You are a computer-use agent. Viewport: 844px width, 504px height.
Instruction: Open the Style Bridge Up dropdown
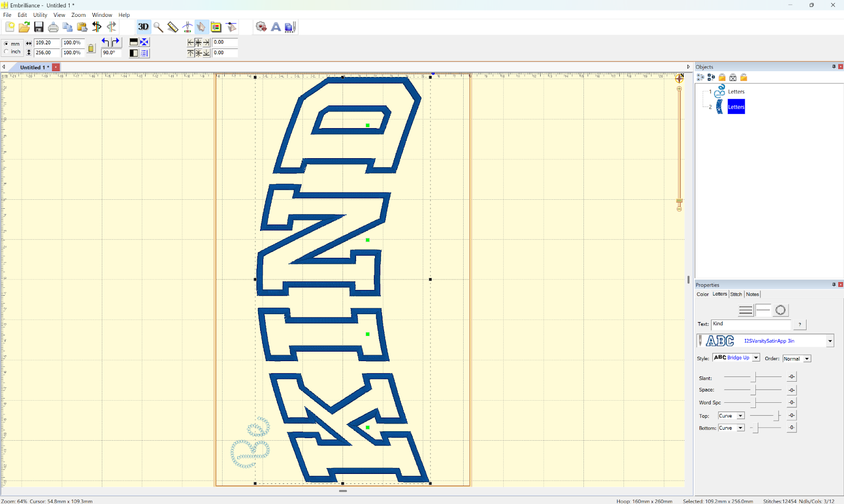pos(756,358)
